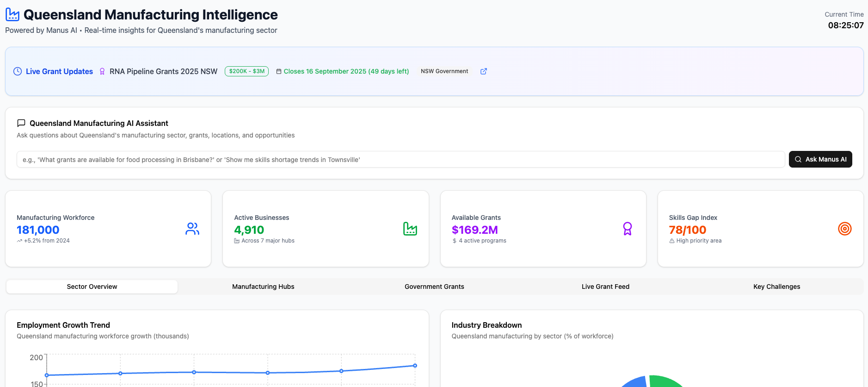868x387 pixels.
Task: Click the green factory icon in Active Businesses card
Action: (x=410, y=229)
